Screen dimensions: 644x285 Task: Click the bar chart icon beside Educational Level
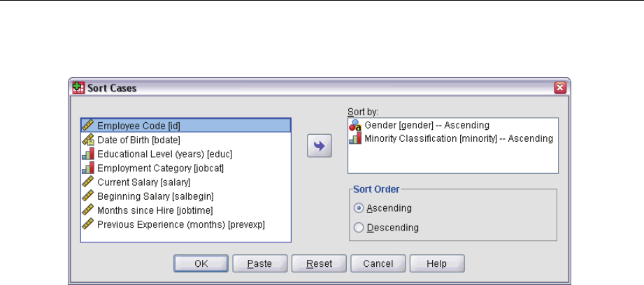coord(88,154)
